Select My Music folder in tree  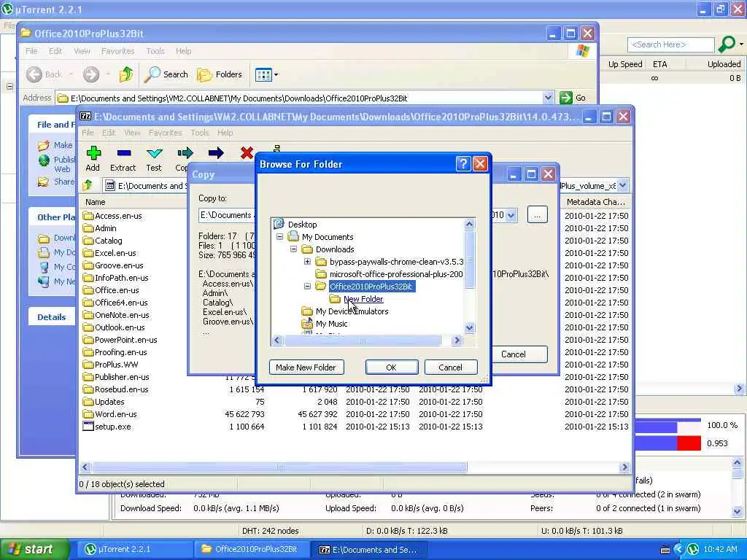tap(332, 323)
